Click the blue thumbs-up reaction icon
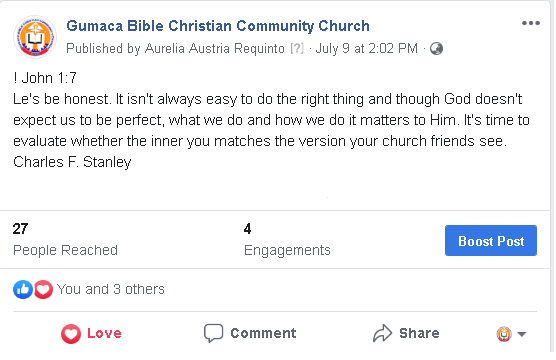This screenshot has width=556, height=360. point(23,289)
